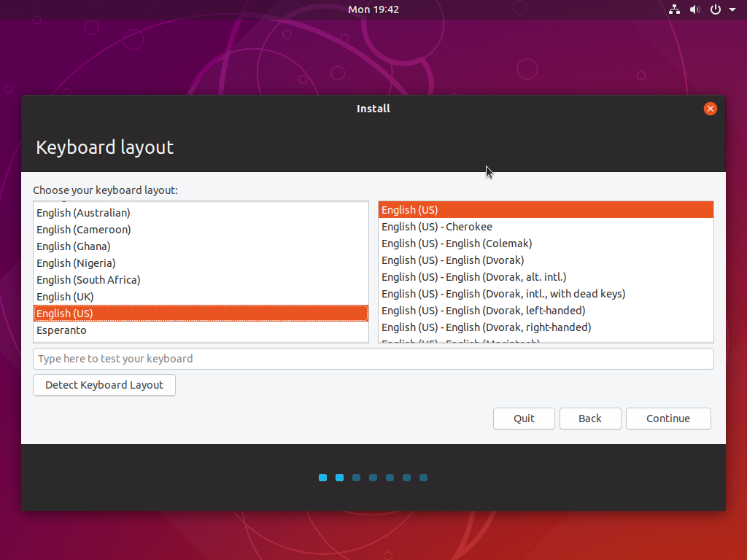Screen dimensions: 747x560
Task: Click Detect Keyboard Layout button
Action: [104, 385]
